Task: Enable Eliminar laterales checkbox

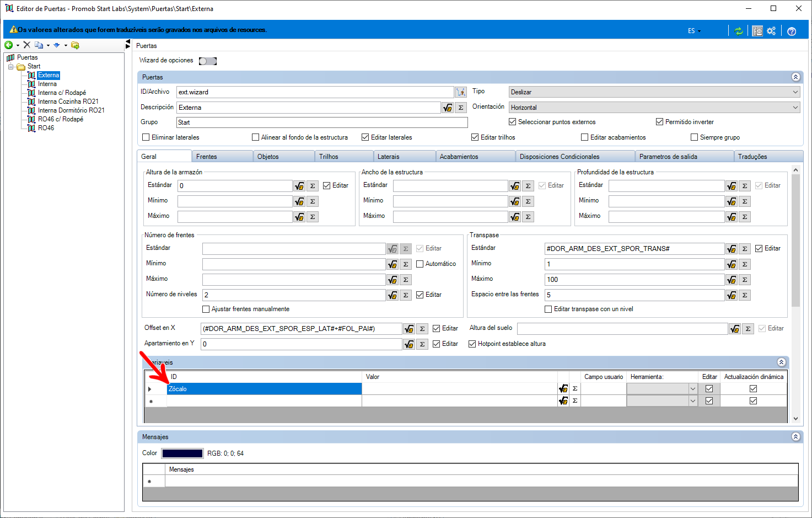Action: [x=146, y=137]
